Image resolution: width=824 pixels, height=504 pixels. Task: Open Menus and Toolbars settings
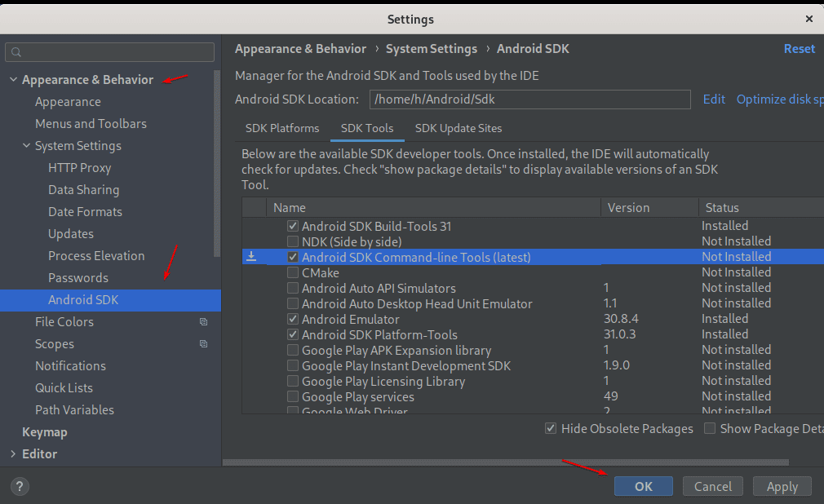click(91, 124)
